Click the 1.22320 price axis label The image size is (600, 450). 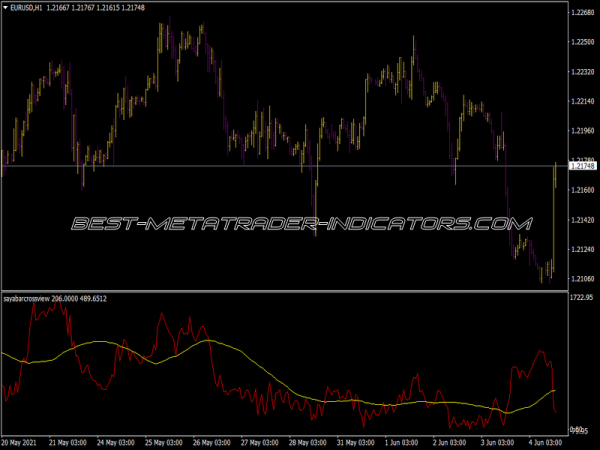click(581, 72)
